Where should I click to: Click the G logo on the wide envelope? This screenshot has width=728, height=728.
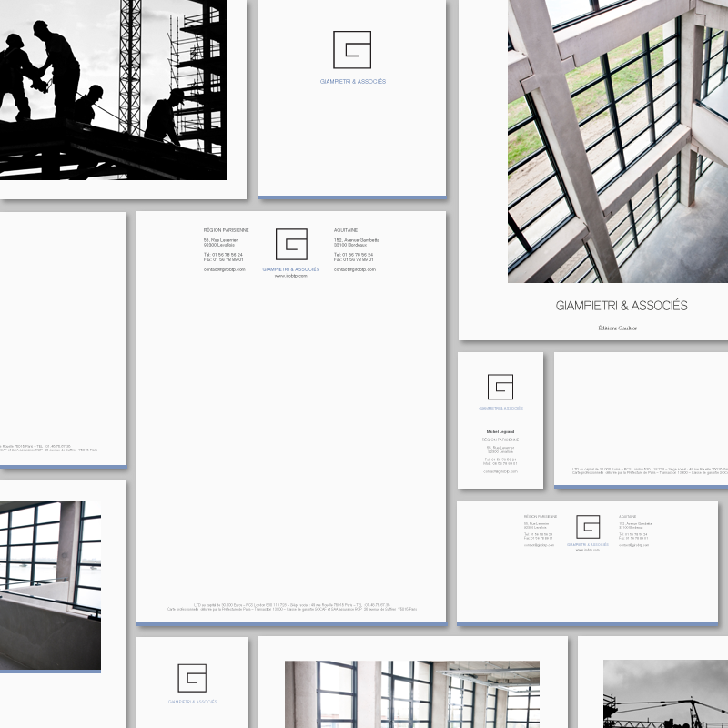click(588, 527)
